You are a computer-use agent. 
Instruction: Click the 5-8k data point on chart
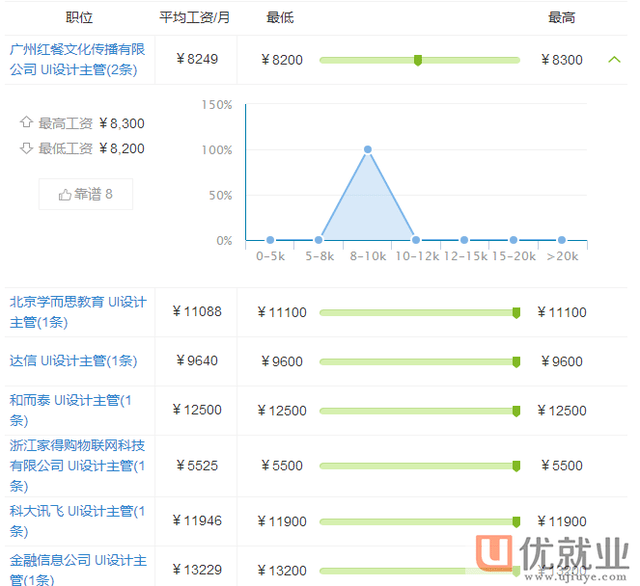[319, 240]
